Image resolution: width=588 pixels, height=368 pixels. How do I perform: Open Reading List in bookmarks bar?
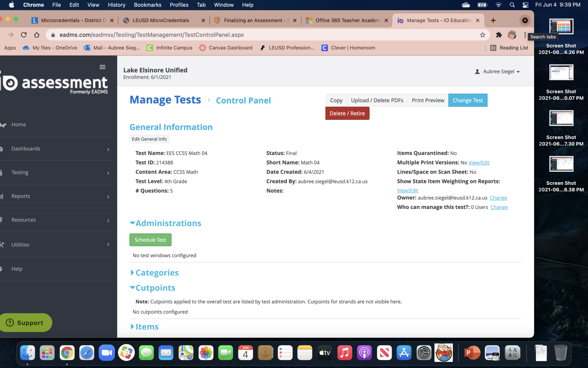coord(509,48)
